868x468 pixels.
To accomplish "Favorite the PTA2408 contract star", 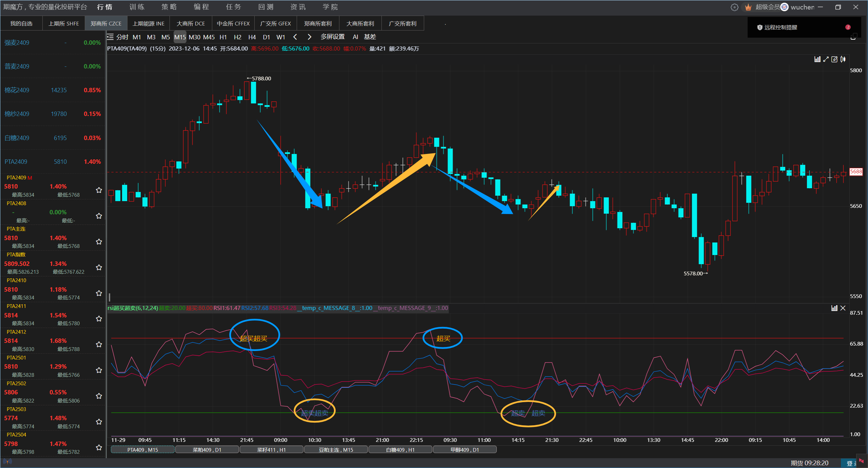I will click(99, 216).
